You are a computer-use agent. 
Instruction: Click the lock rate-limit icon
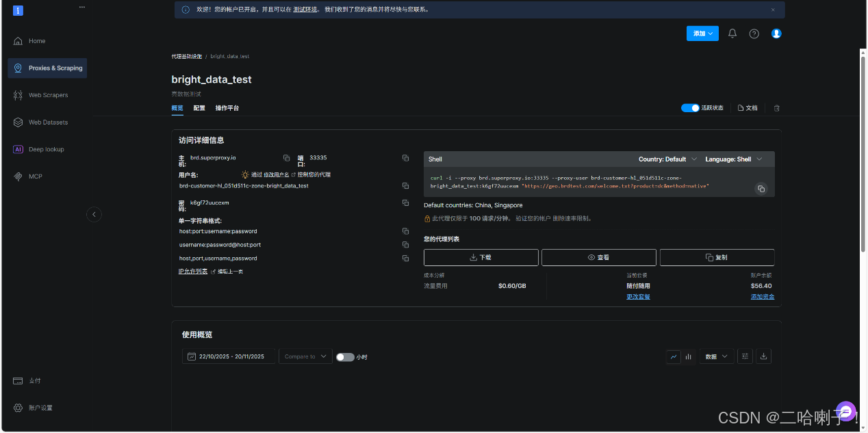(427, 219)
